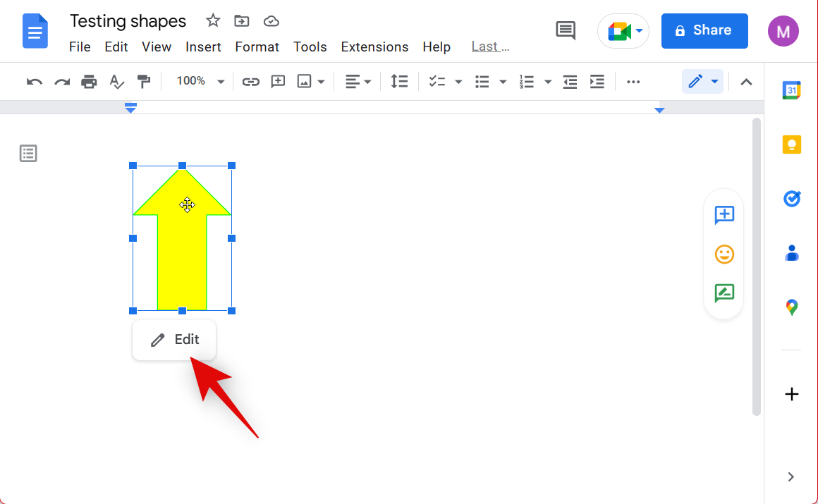Run spelling and grammar check icon
The image size is (818, 504).
pyautogui.click(x=117, y=82)
